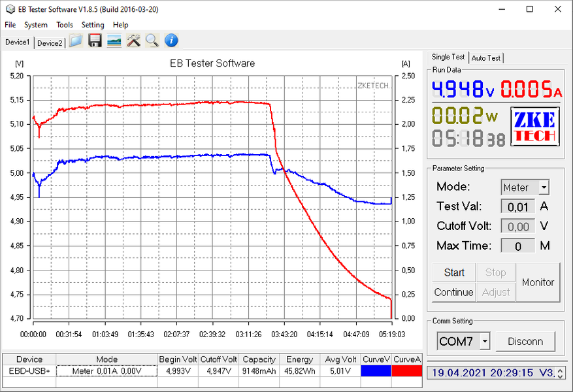Open the hammer and wrench settings icon
The image size is (573, 392).
pos(133,41)
